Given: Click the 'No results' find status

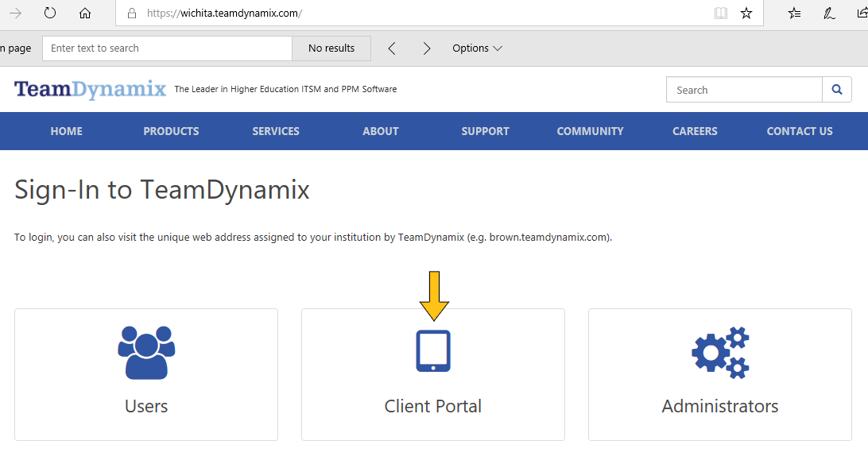Looking at the screenshot, I should [x=331, y=48].
